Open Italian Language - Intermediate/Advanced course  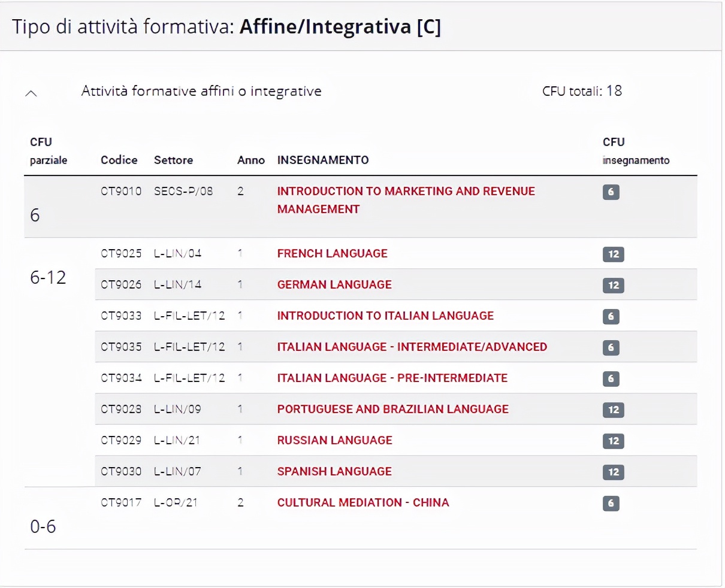[412, 347]
